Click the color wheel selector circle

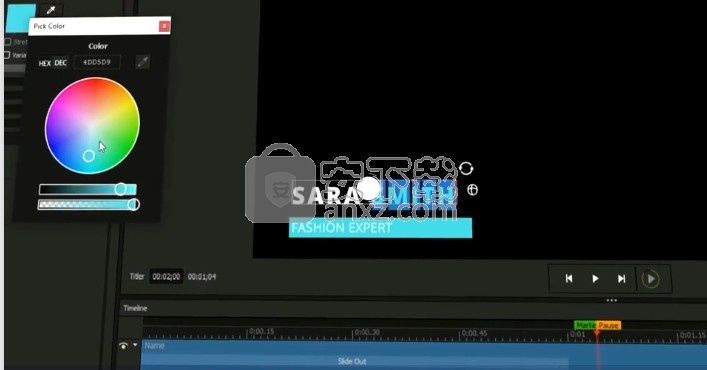[89, 156]
